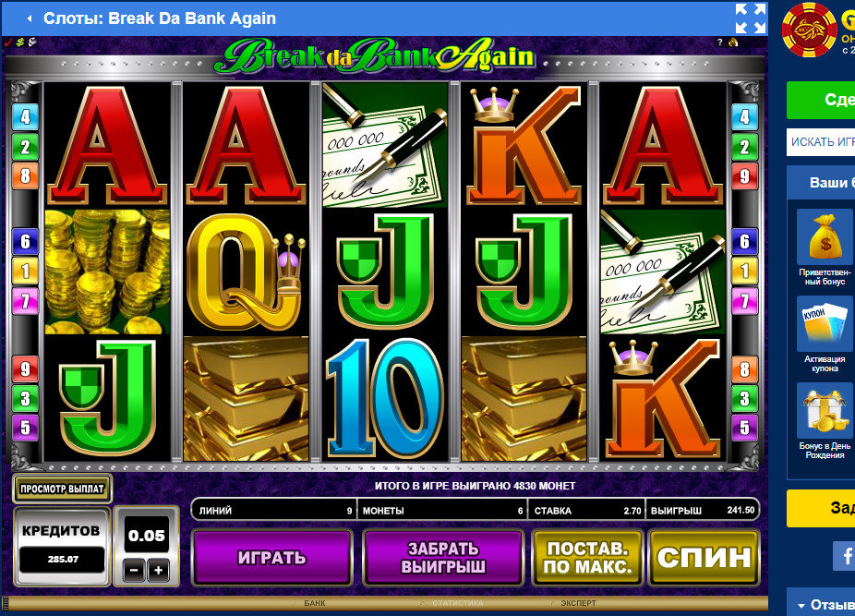The width and height of the screenshot is (855, 616).
Task: Decrease coin value with minus button
Action: (x=134, y=570)
